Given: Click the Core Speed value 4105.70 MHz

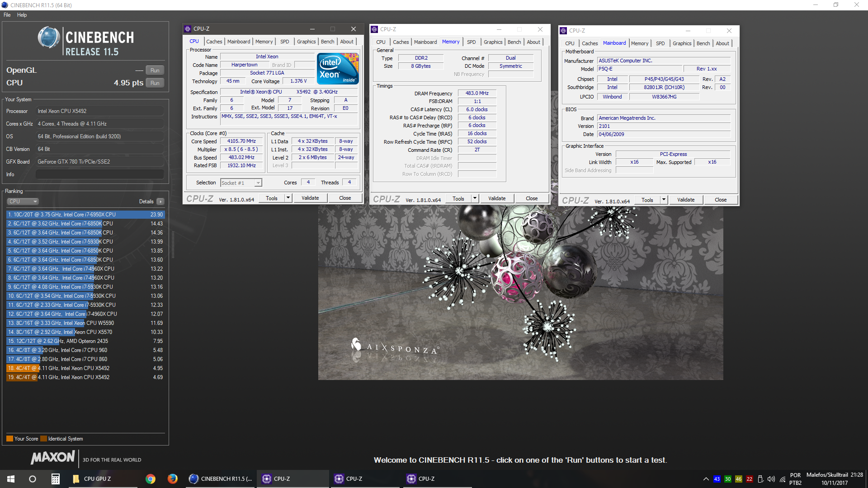Looking at the screenshot, I should (x=241, y=141).
